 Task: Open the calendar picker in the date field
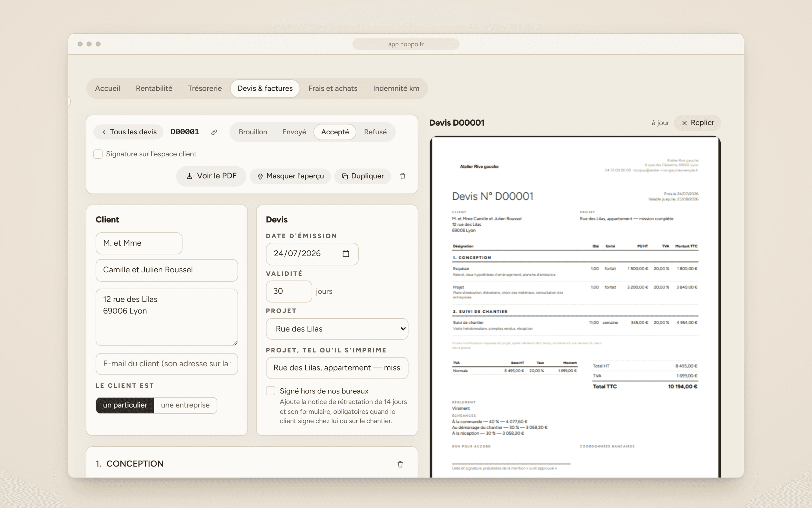[346, 254]
